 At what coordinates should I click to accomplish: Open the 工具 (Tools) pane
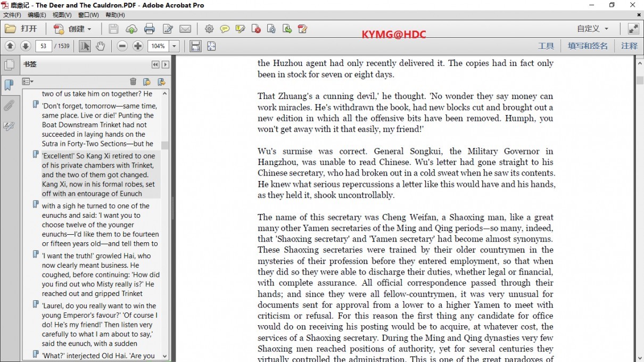[x=546, y=46]
